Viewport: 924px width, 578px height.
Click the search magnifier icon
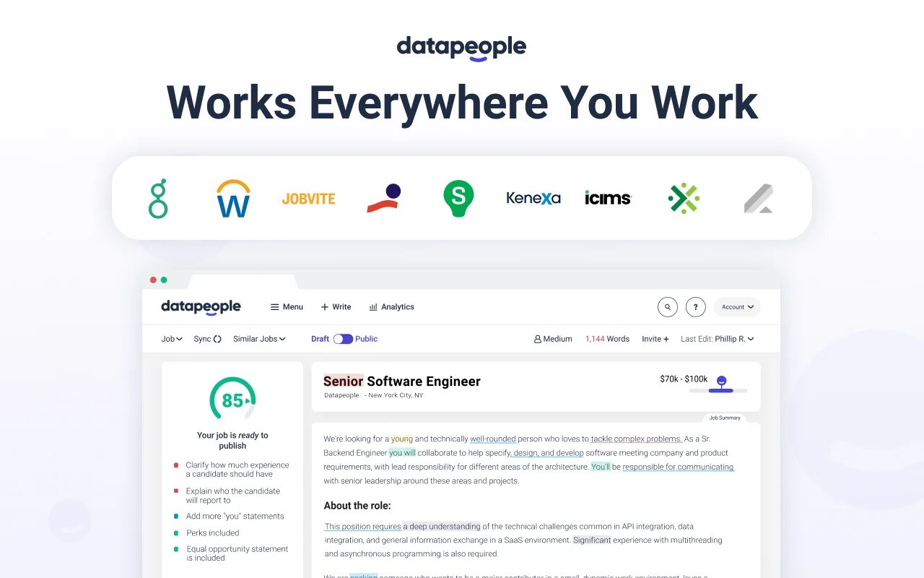tap(667, 306)
